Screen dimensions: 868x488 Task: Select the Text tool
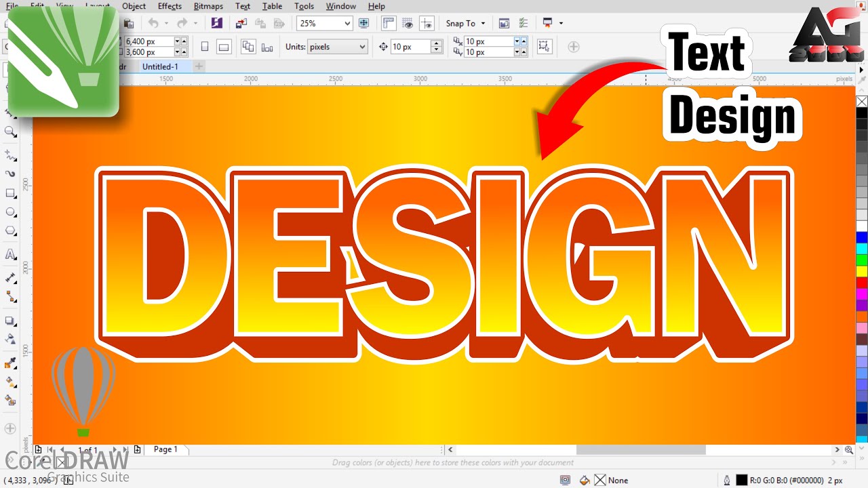point(11,255)
